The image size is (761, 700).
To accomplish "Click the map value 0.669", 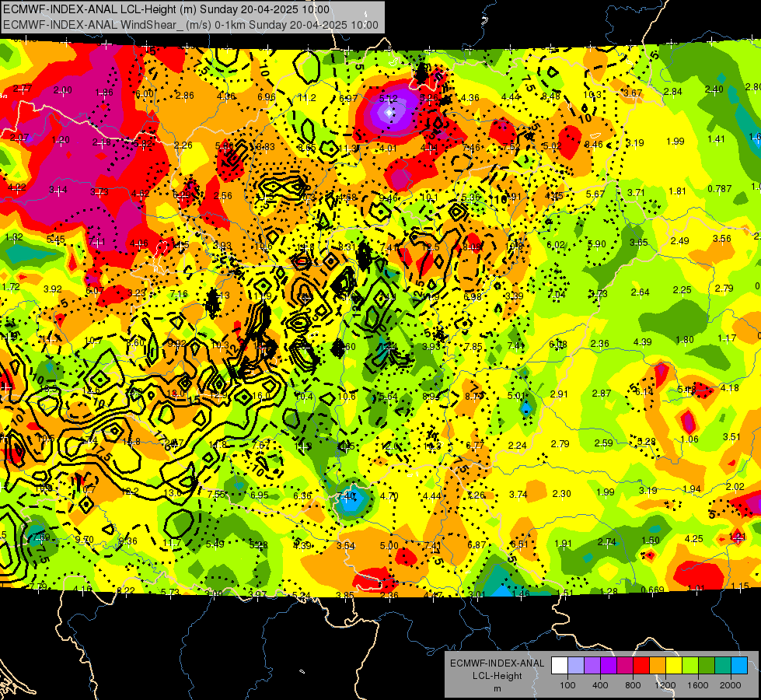I will tap(652, 590).
